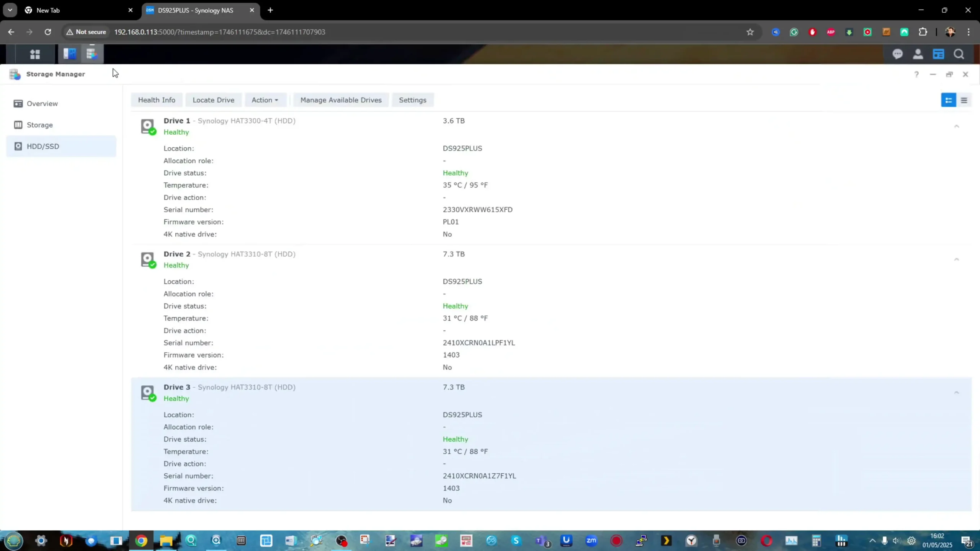
Task: Open Chrome profile avatar
Action: coord(950,32)
